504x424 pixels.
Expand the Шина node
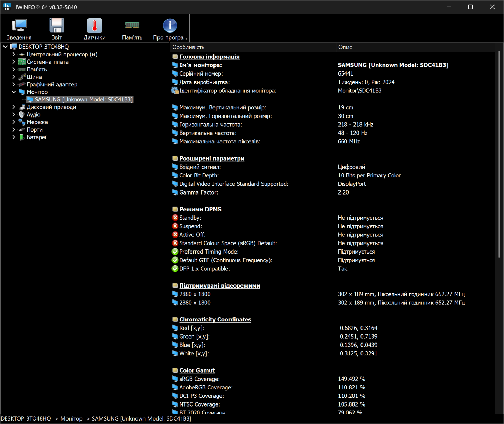(x=14, y=77)
